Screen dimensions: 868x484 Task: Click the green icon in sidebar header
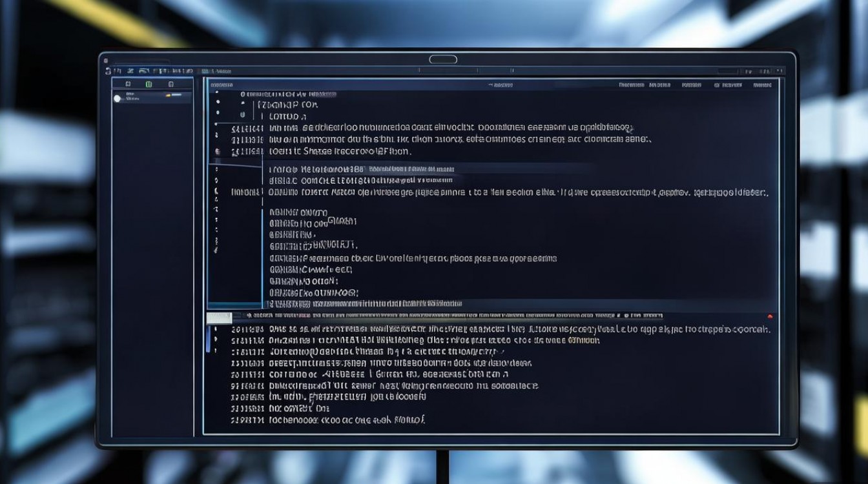149,84
